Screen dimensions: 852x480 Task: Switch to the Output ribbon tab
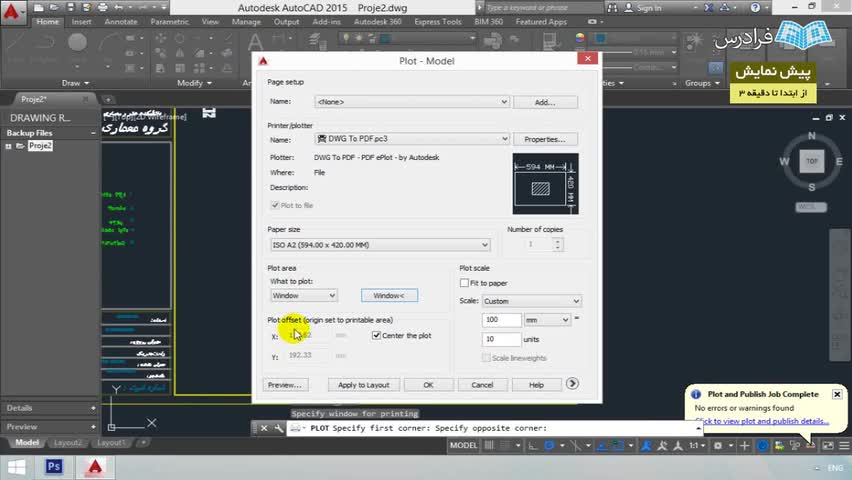point(286,22)
